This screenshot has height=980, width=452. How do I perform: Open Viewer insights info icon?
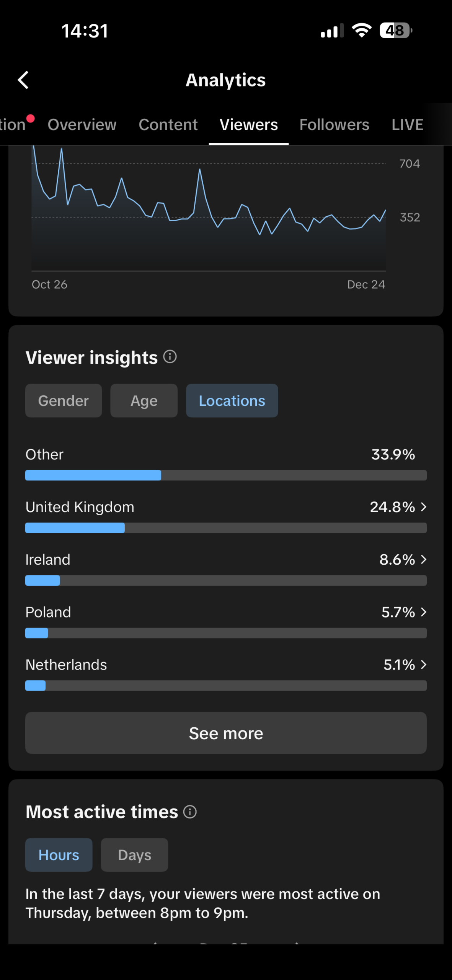pyautogui.click(x=170, y=357)
